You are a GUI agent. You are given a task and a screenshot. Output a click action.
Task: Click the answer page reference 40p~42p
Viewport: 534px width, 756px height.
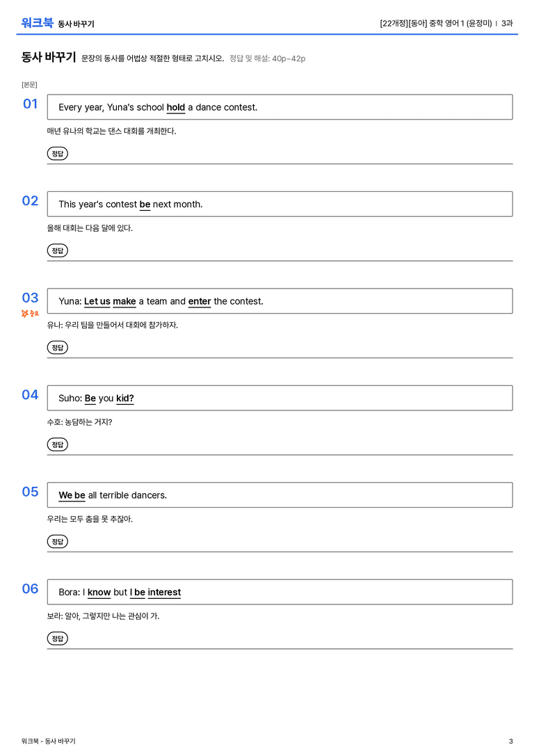pos(289,59)
